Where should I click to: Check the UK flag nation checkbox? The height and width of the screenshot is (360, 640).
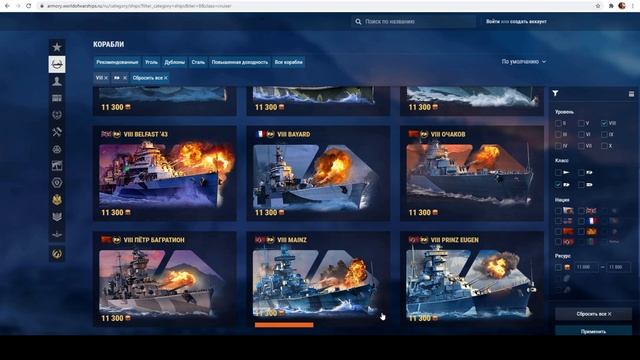pyautogui.click(x=581, y=211)
